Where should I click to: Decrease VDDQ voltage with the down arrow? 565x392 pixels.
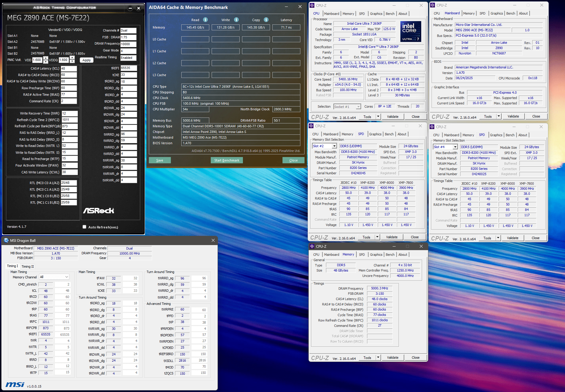[72, 62]
